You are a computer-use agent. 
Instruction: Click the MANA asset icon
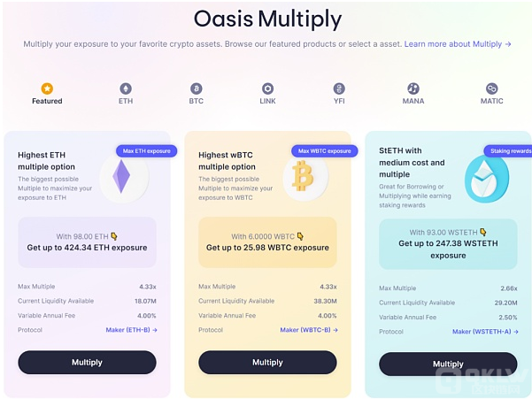(x=412, y=88)
